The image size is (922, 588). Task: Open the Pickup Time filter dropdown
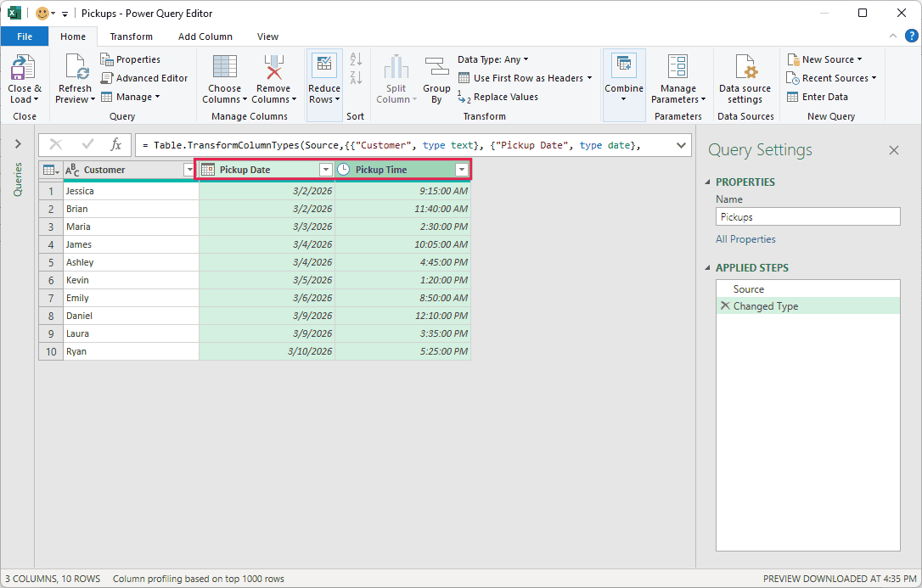462,170
